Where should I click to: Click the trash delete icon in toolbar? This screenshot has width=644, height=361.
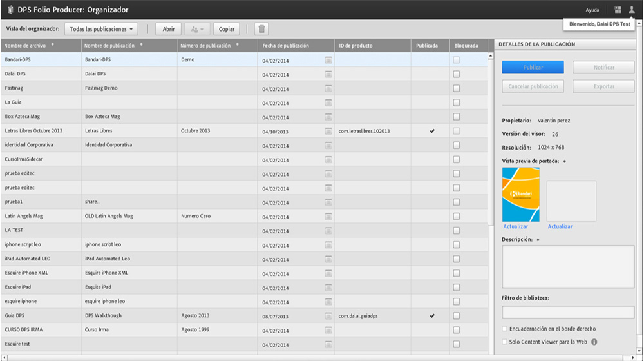(261, 29)
